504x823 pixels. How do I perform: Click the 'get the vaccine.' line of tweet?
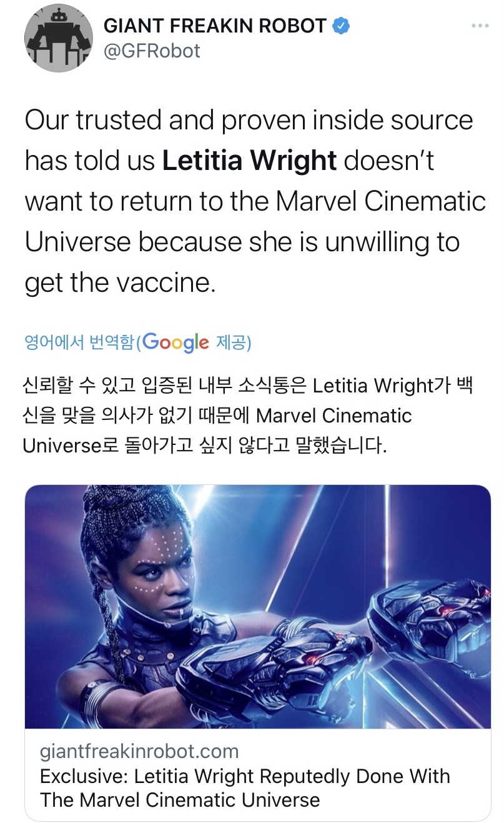(120, 283)
